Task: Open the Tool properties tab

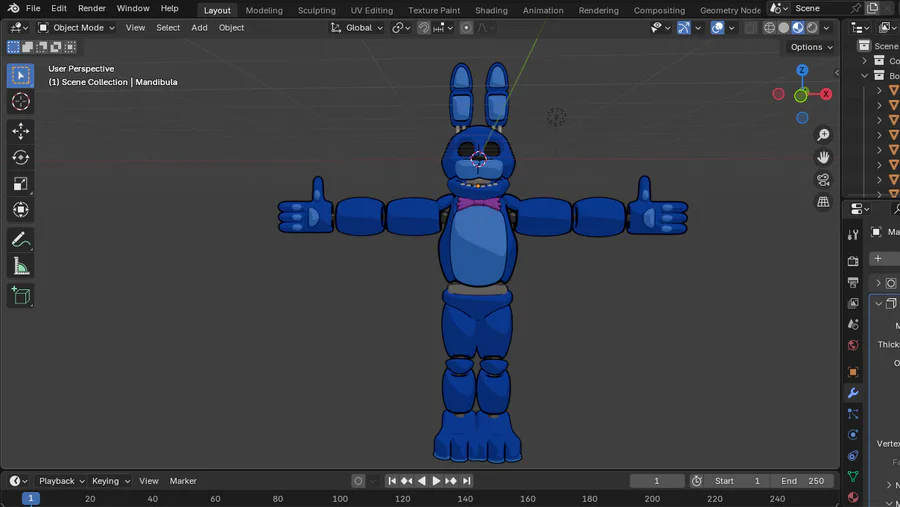Action: [853, 234]
